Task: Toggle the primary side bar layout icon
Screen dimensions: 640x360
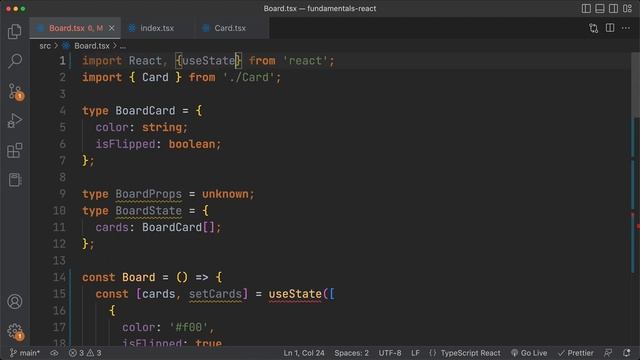Action: point(586,9)
